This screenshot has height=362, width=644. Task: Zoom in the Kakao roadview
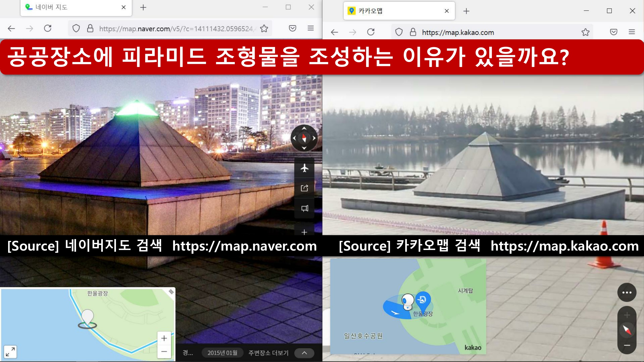[627, 315]
